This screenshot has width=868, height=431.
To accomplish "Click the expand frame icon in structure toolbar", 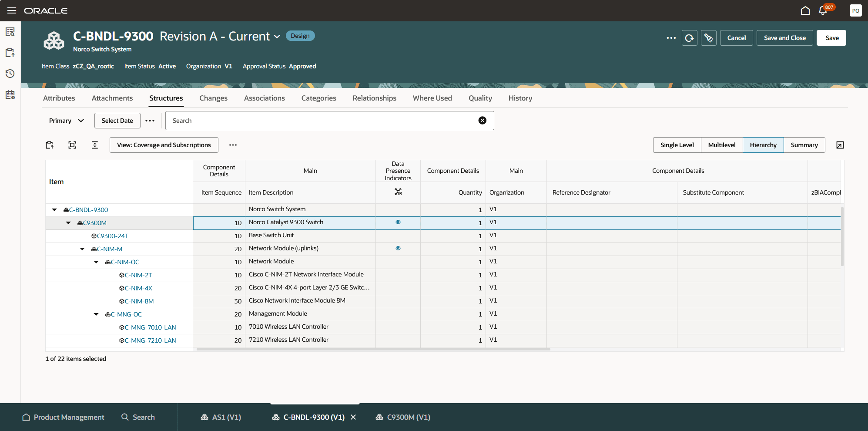I will (x=72, y=145).
